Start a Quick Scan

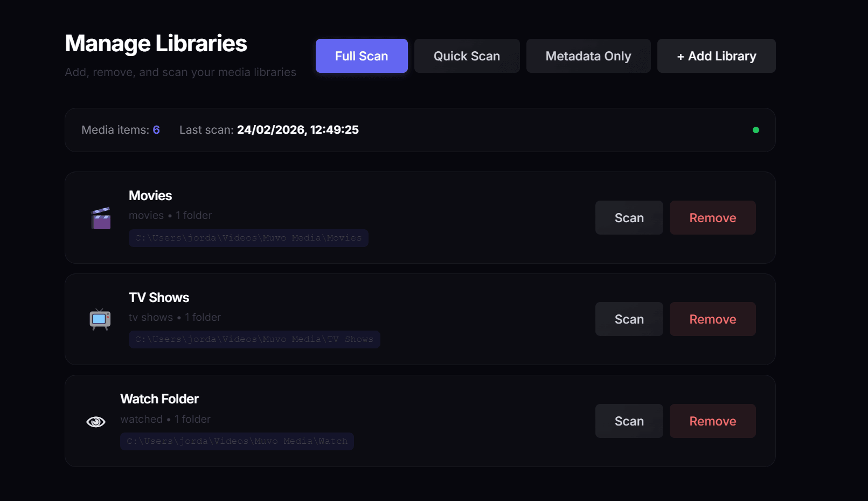point(467,56)
